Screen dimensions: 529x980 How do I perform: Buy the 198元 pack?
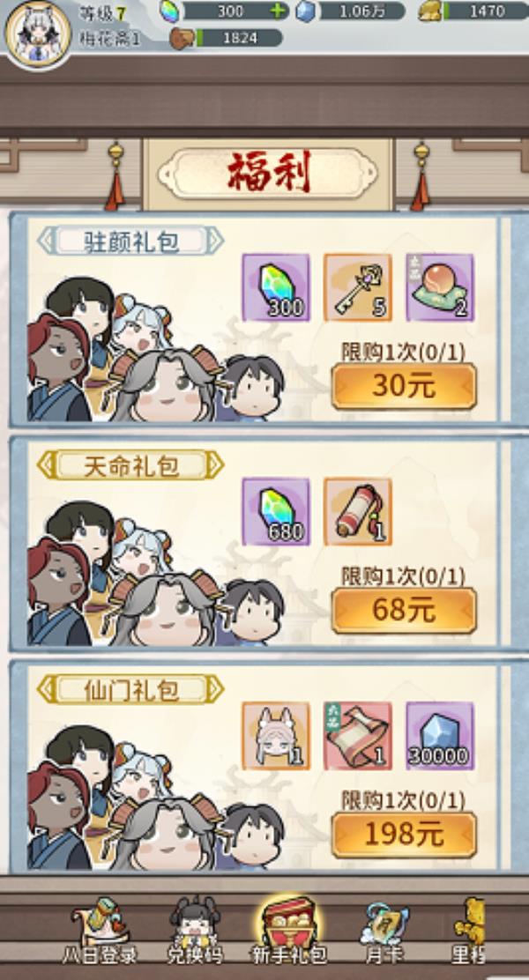[x=404, y=835]
